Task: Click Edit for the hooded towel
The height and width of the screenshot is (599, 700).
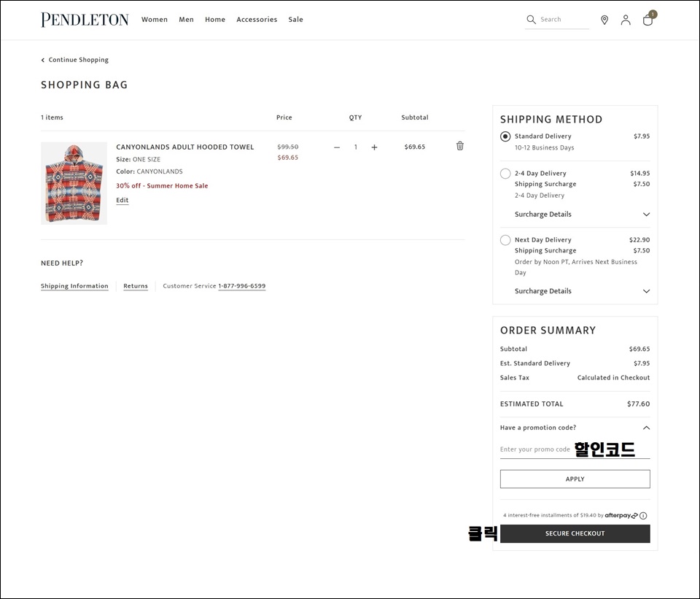Action: pos(122,200)
